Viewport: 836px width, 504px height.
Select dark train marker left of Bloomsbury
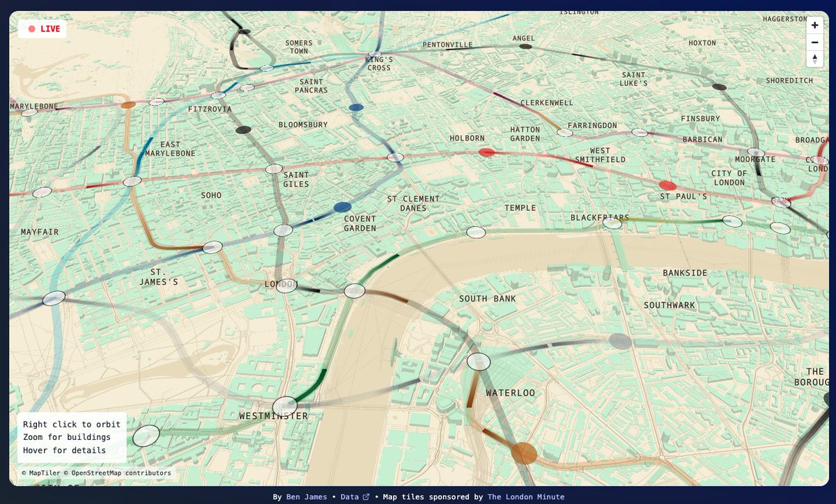pos(243,129)
